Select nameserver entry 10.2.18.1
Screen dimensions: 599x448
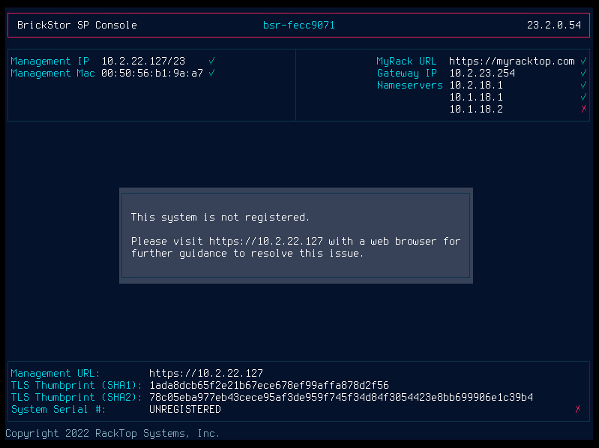click(x=476, y=85)
